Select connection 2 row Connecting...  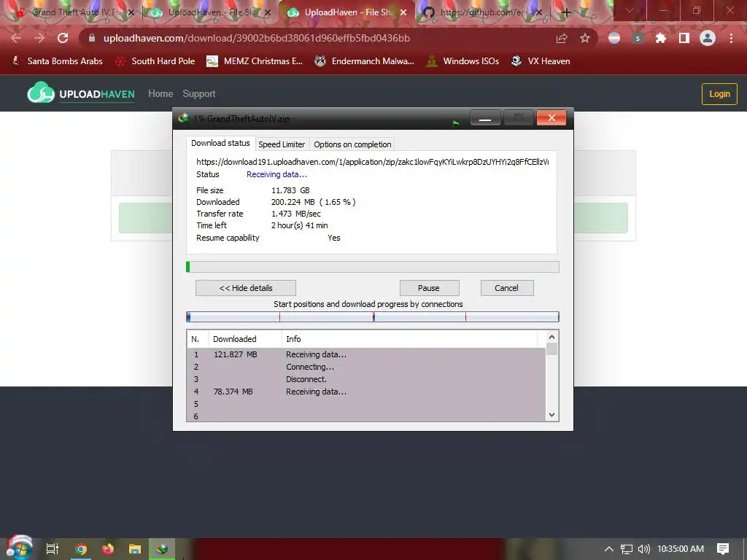pos(366,367)
